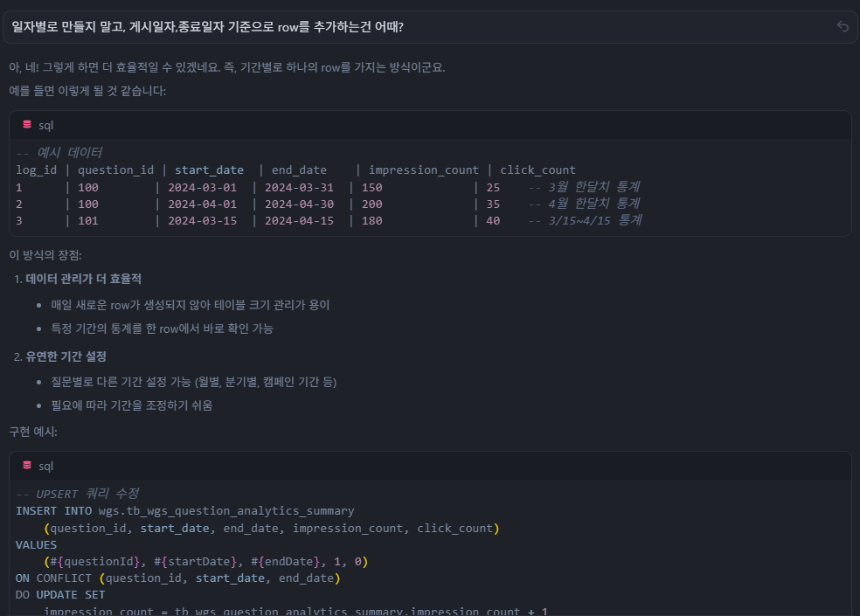Click the database icon in first sql block

(27, 125)
